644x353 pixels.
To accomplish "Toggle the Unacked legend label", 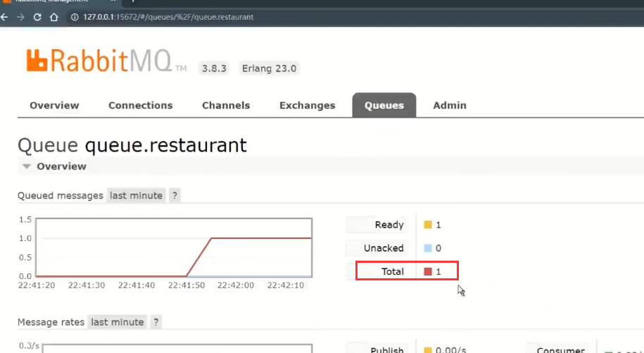I will tap(377, 248).
